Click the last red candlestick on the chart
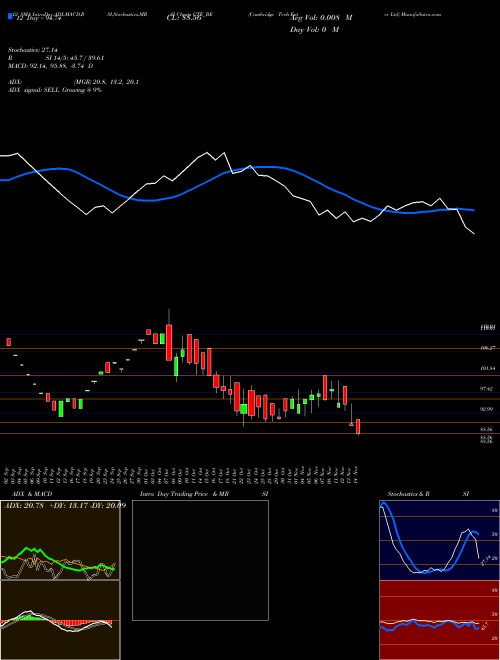The height and width of the screenshot is (660, 500). (x=358, y=427)
